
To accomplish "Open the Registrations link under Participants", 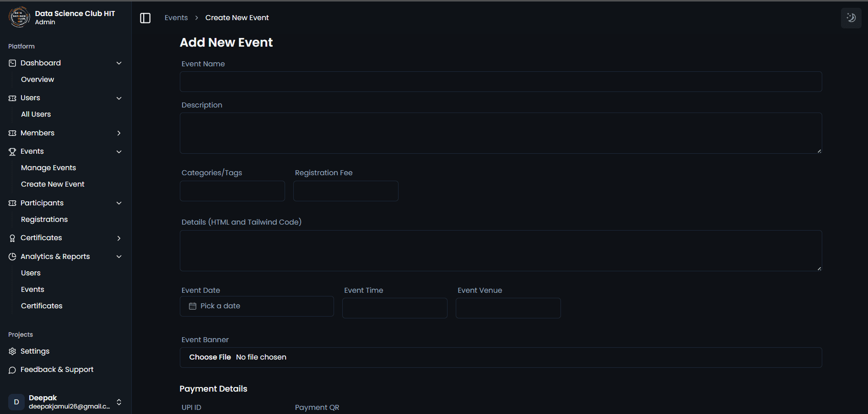I will [x=44, y=219].
